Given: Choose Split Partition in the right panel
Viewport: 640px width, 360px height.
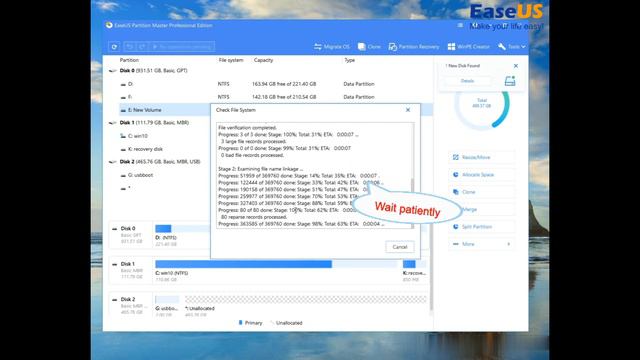Looking at the screenshot, I should point(482,227).
